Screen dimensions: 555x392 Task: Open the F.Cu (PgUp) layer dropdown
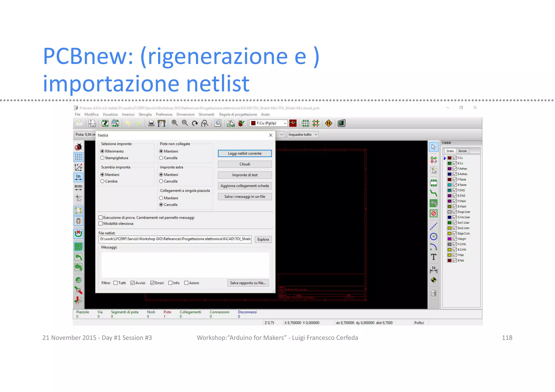click(268, 123)
